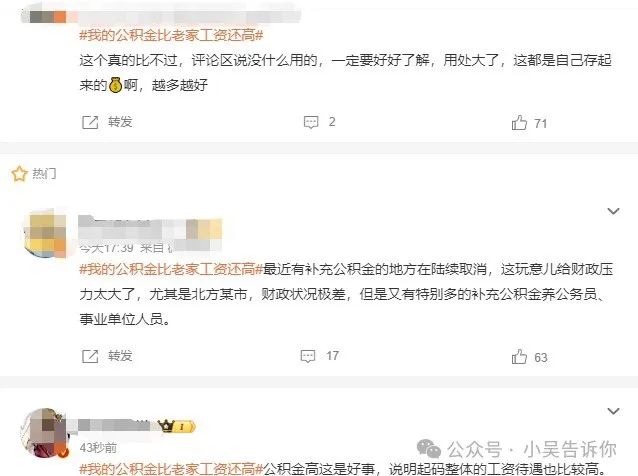Click repost icon on second post
The height and width of the screenshot is (476, 638).
90,356
